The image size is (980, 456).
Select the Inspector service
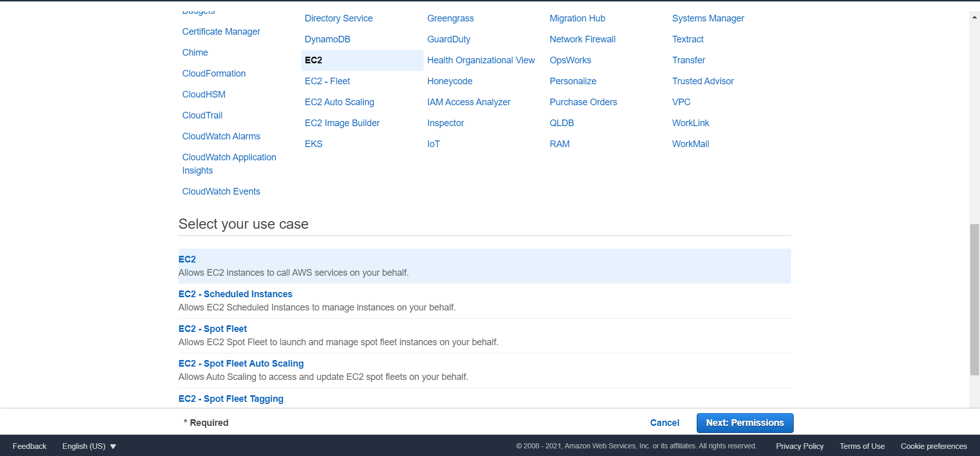(446, 123)
